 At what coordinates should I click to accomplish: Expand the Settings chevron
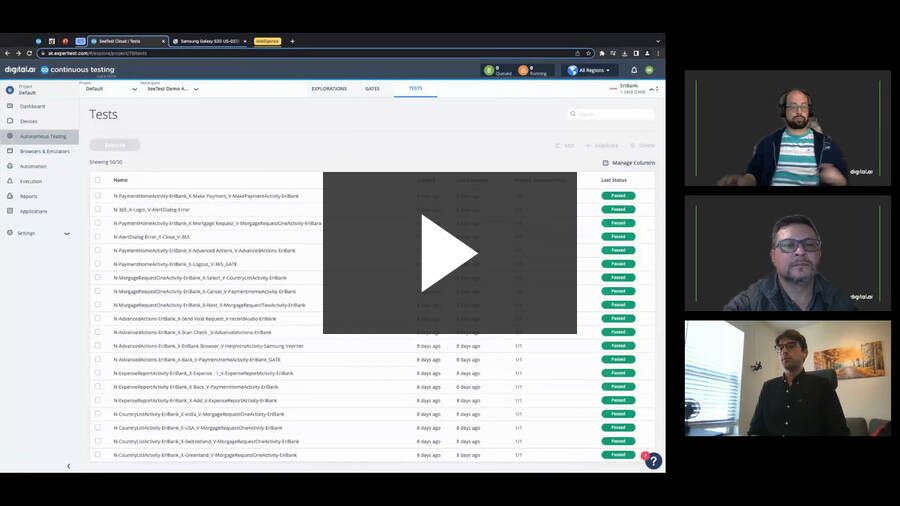tap(67, 233)
